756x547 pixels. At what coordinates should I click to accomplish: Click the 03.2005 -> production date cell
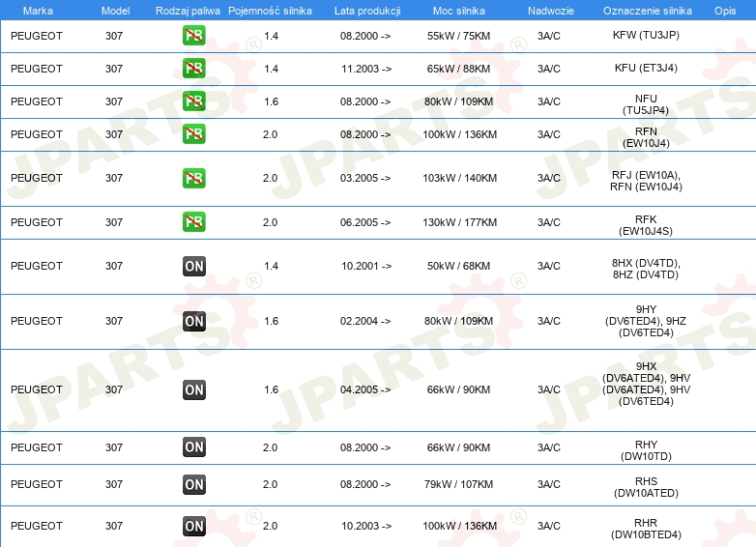point(365,179)
